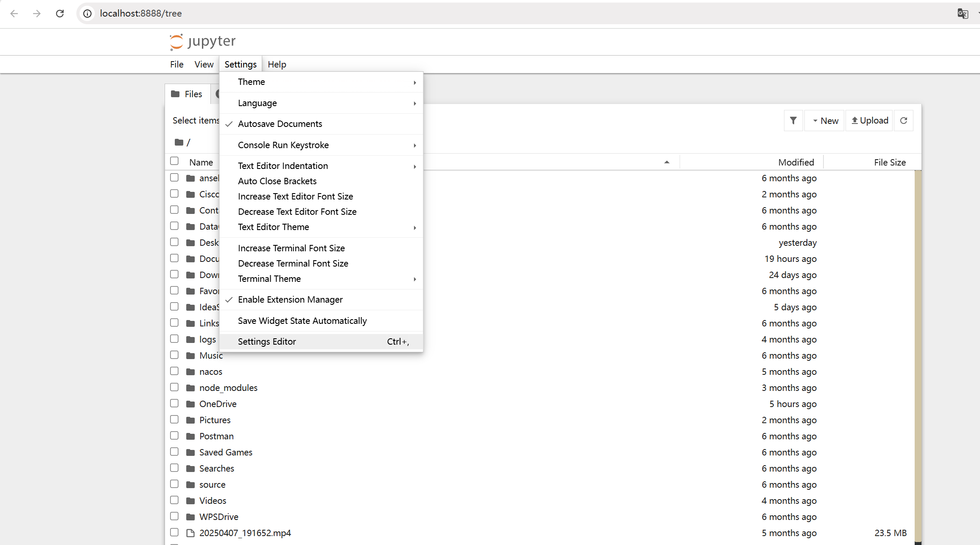Viewport: 980px width, 545px height.
Task: Open the File menu
Action: point(176,65)
